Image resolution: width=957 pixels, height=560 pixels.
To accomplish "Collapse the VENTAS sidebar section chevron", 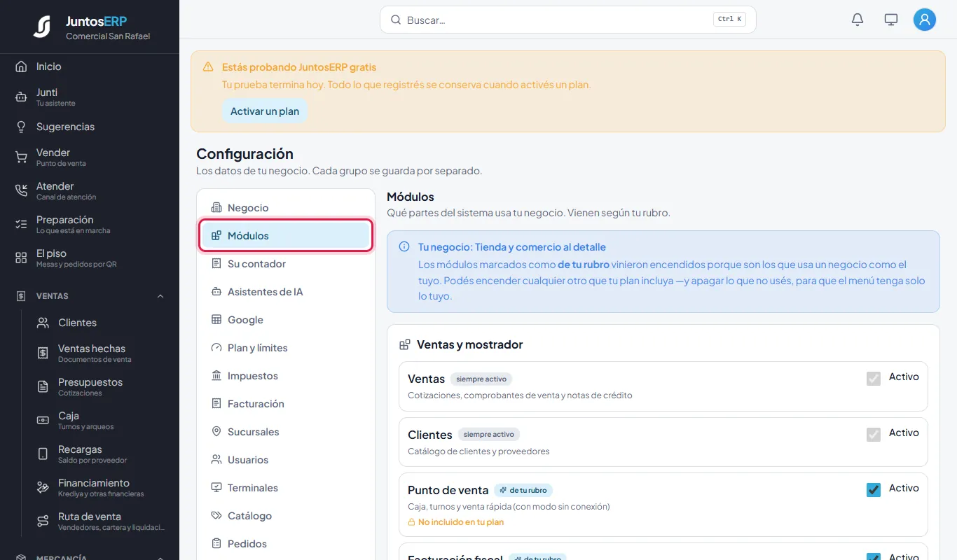I will pyautogui.click(x=160, y=296).
